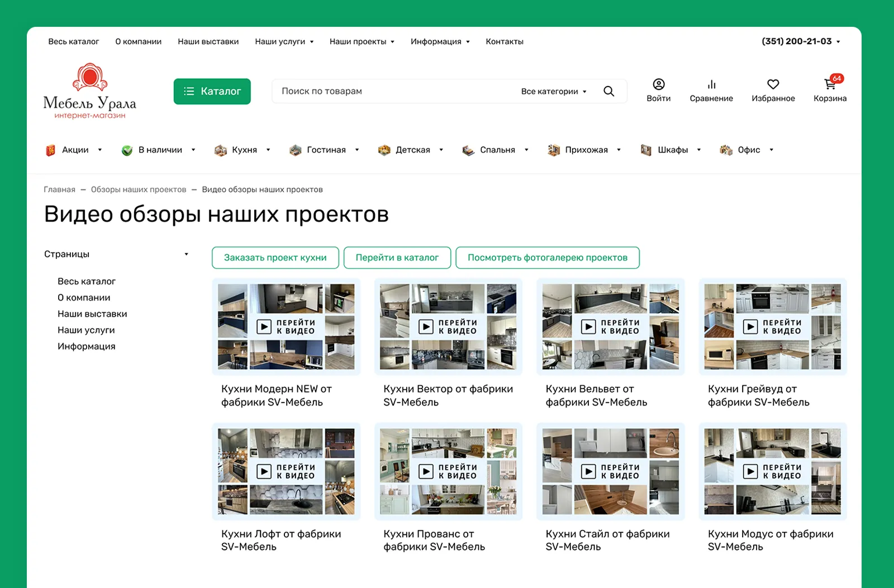Select Информация in sidebar
The height and width of the screenshot is (588, 894).
point(87,346)
